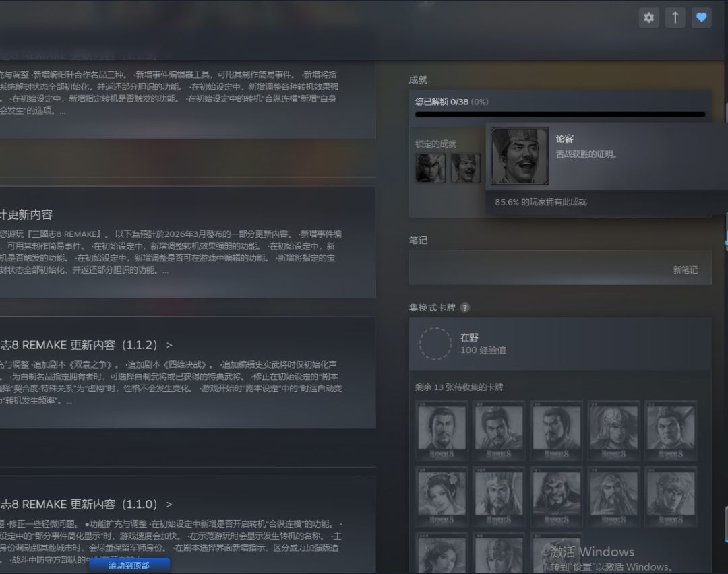The image size is (728, 574).
Task: Click the 笔记 section header
Action: point(418,241)
